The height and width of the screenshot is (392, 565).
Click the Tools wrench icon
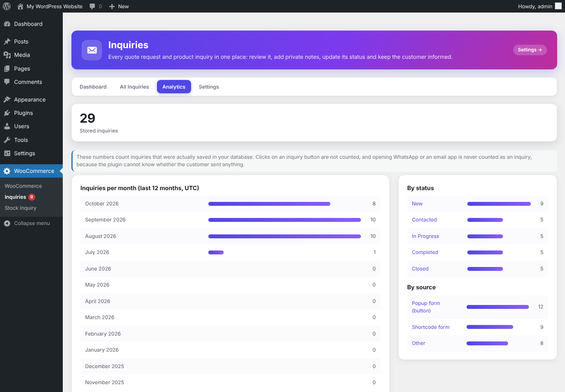coord(7,140)
